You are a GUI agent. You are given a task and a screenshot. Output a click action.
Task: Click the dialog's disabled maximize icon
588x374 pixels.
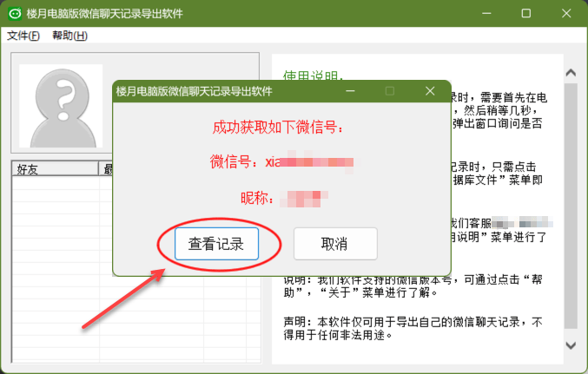click(390, 91)
